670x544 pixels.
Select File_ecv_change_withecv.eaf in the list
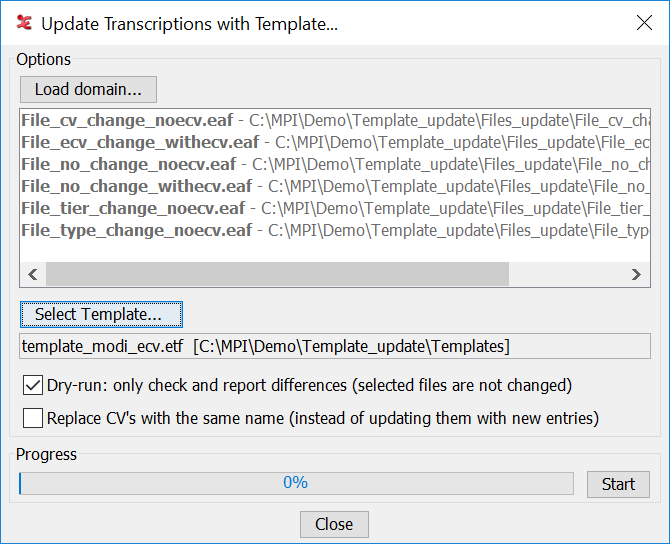click(139, 142)
